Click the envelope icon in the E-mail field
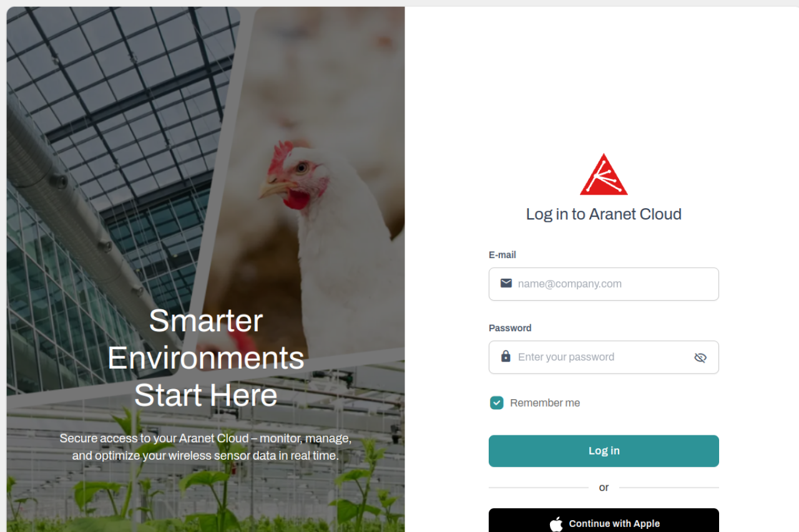Viewport: 799px width, 532px height. (506, 283)
